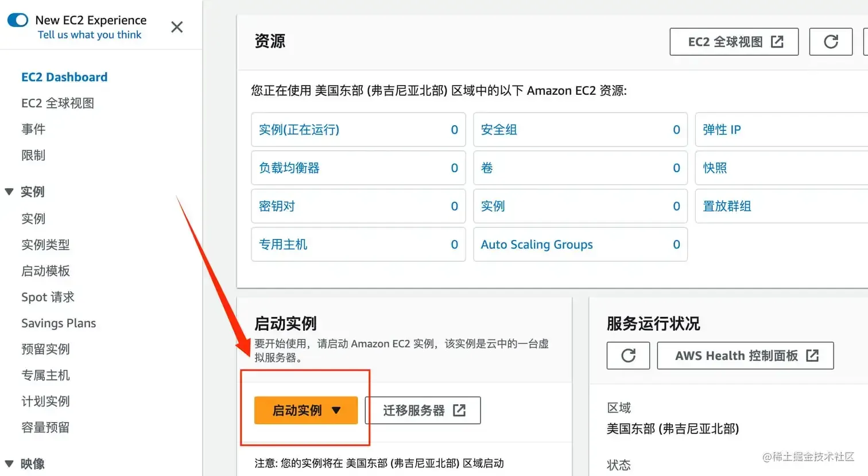The image size is (868, 476).
Task: Click the 启动实例 panel heading
Action: [285, 324]
